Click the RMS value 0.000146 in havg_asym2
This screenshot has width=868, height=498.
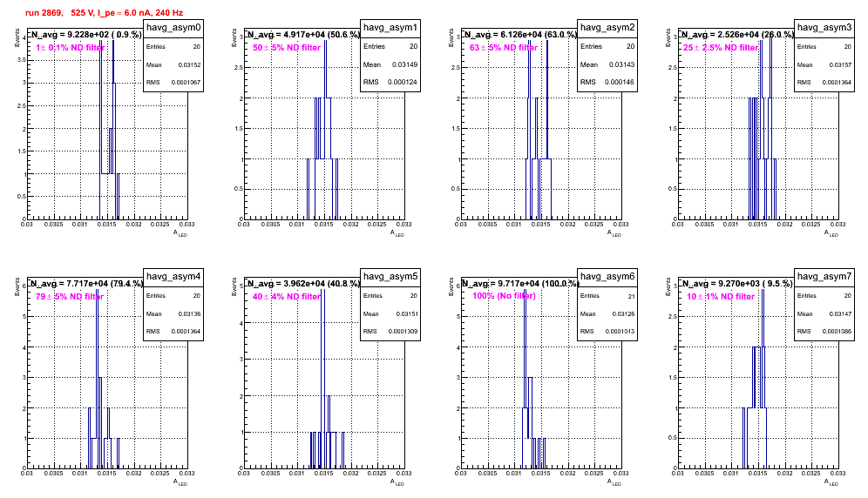[x=620, y=83]
